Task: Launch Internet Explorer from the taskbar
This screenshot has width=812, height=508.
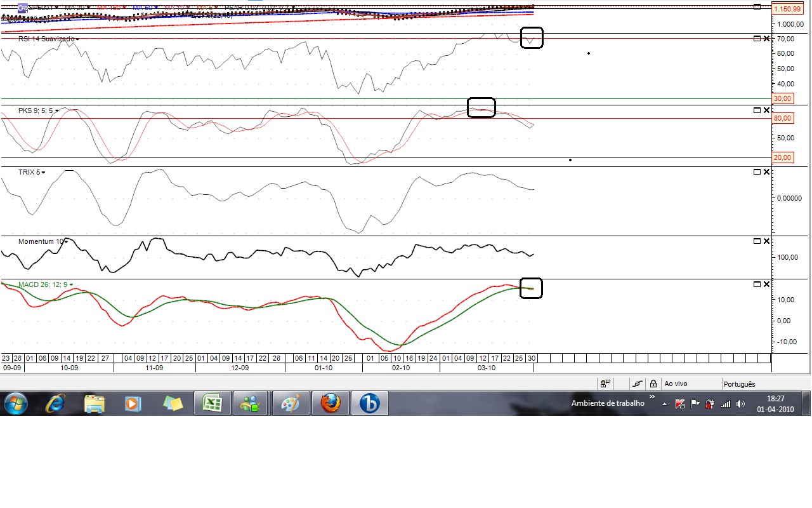Action: pyautogui.click(x=56, y=403)
